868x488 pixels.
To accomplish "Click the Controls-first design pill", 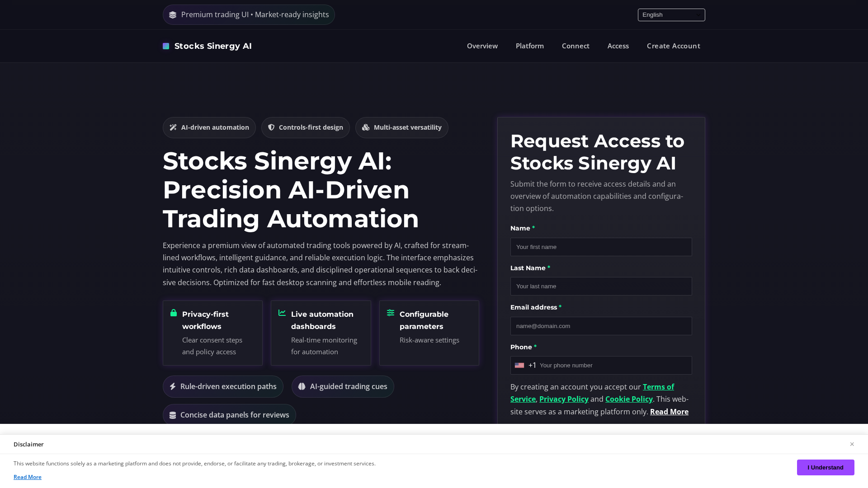I will click(x=306, y=128).
